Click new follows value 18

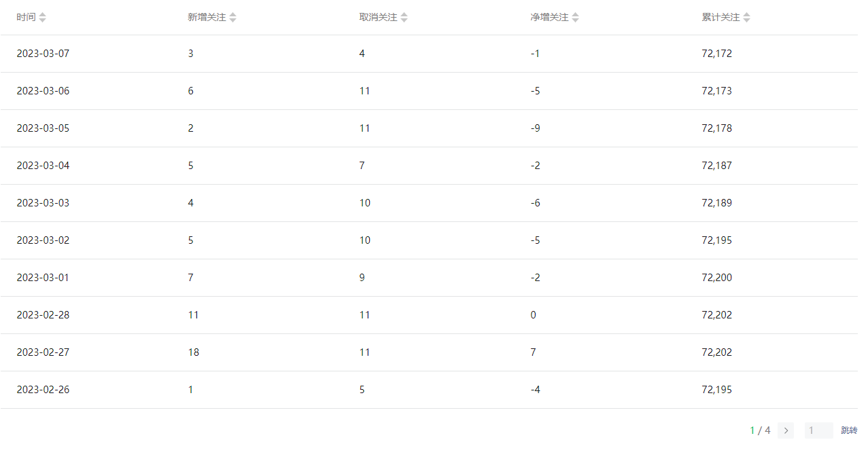(x=194, y=352)
